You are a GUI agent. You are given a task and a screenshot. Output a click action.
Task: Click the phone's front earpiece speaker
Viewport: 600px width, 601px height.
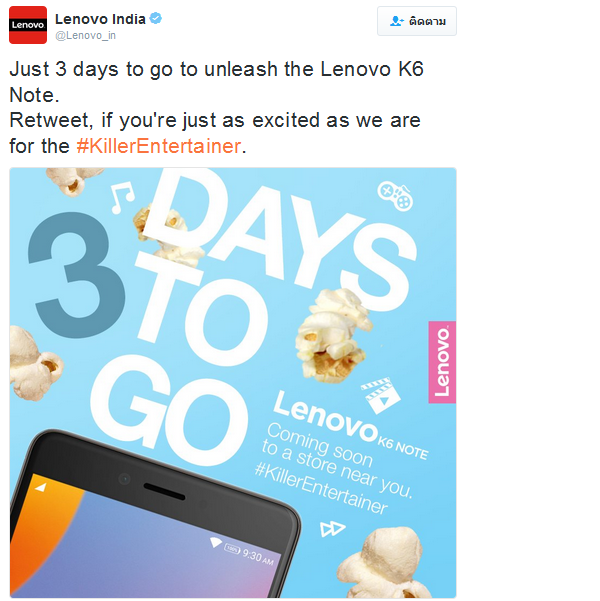tap(164, 492)
